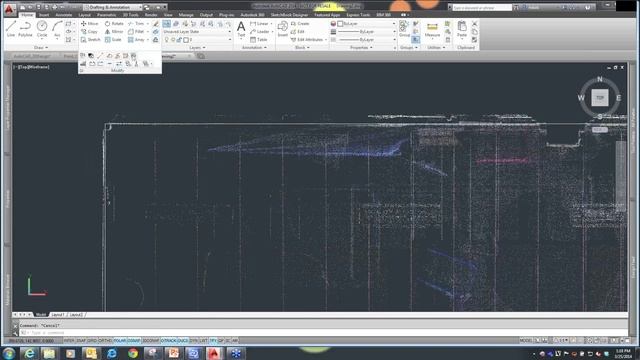The image size is (640, 360).
Task: Click the Paste button
Action: pyautogui.click(x=462, y=29)
